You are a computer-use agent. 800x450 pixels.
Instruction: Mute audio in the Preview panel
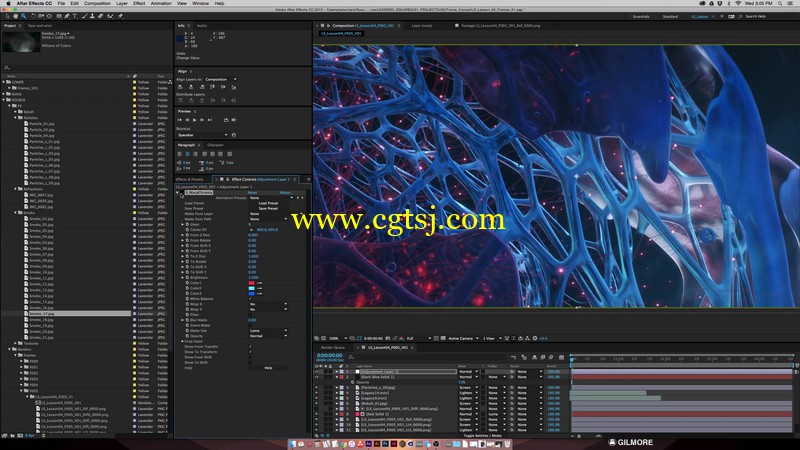(234, 120)
